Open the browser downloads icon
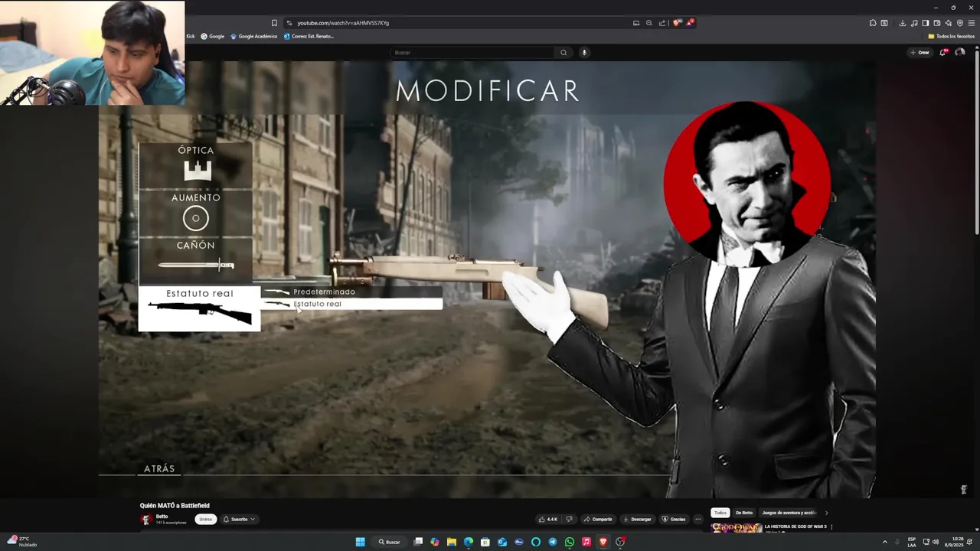This screenshot has height=551, width=980. pos(903,23)
